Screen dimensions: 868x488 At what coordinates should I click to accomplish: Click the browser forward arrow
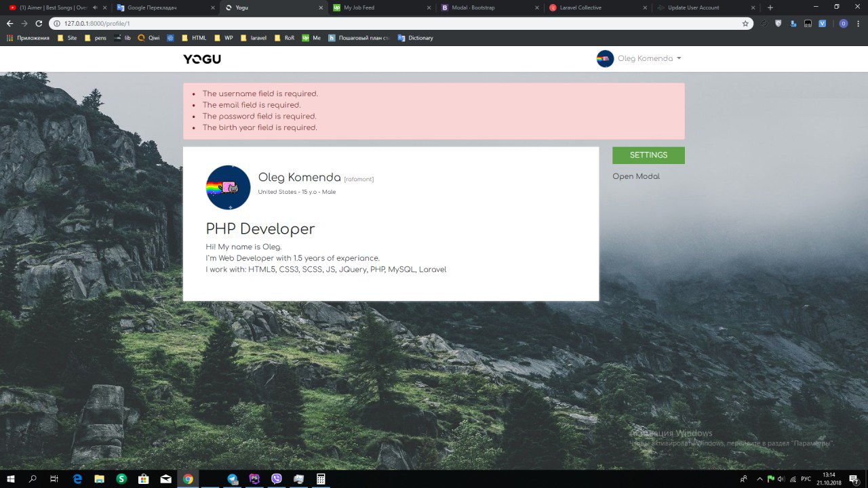[24, 23]
